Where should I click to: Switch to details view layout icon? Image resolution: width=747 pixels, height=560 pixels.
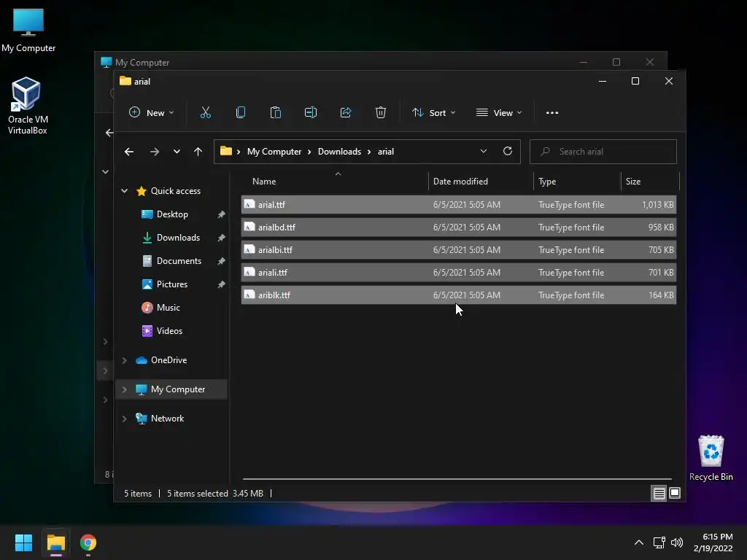(659, 494)
